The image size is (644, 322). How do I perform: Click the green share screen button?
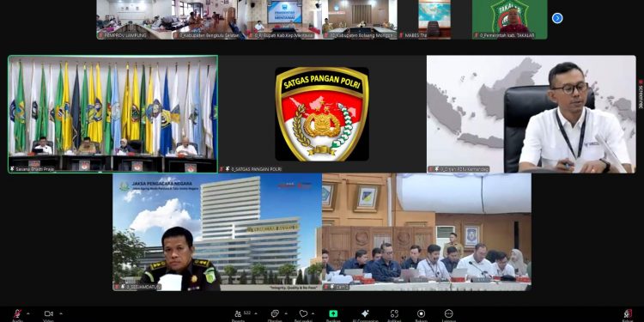pos(333,313)
